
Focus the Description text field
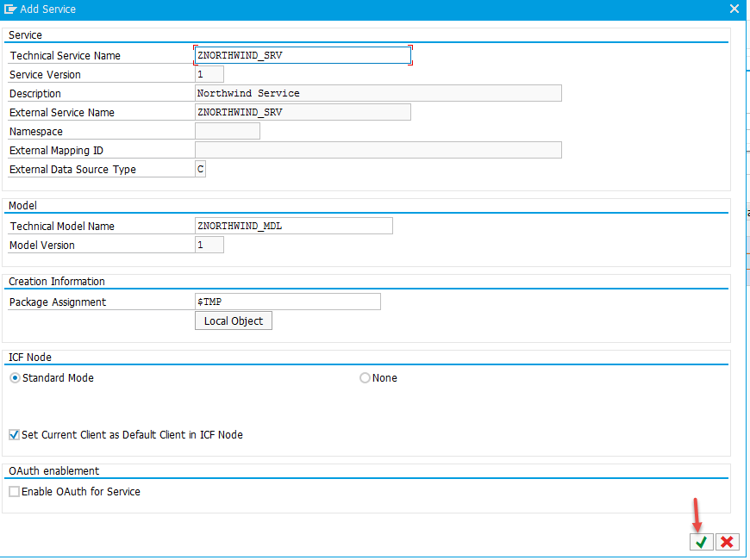coord(378,93)
